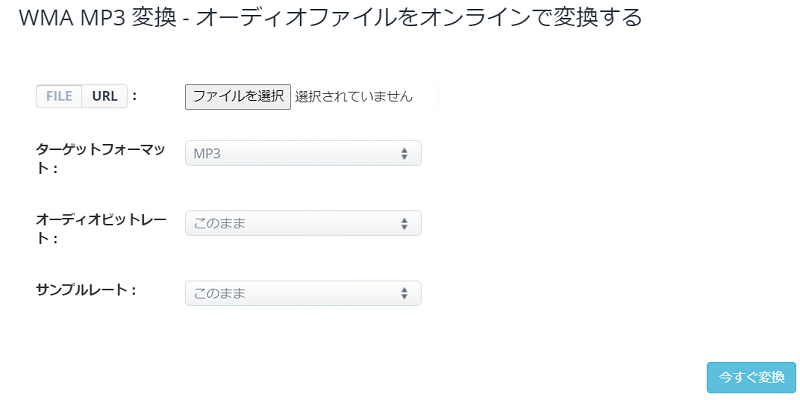Click the このまま value in the bitrate box

pos(219,223)
